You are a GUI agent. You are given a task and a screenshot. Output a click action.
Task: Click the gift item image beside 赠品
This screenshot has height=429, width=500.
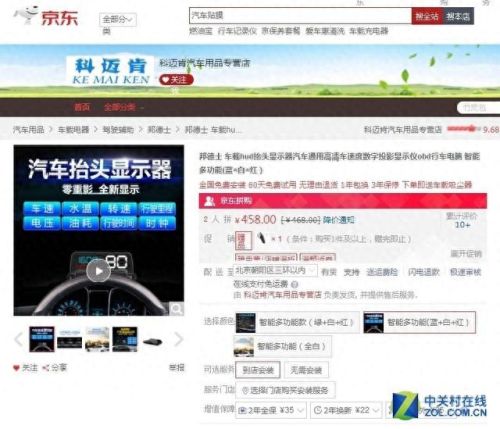coord(262,238)
